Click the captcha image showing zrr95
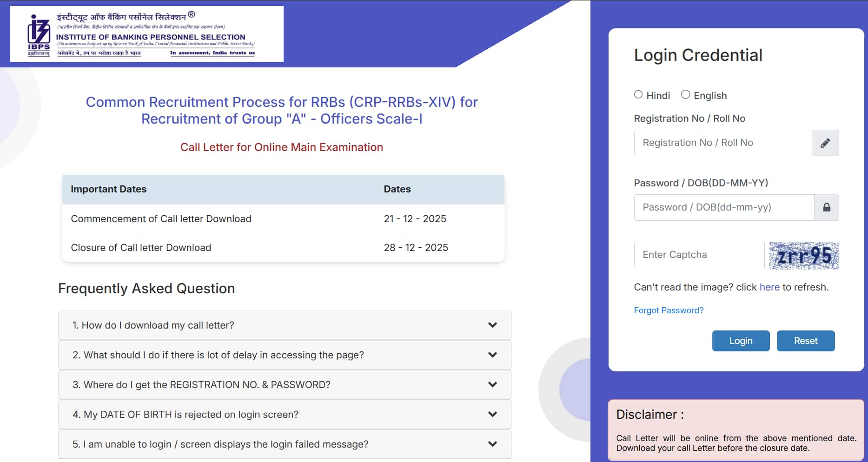 click(x=804, y=256)
